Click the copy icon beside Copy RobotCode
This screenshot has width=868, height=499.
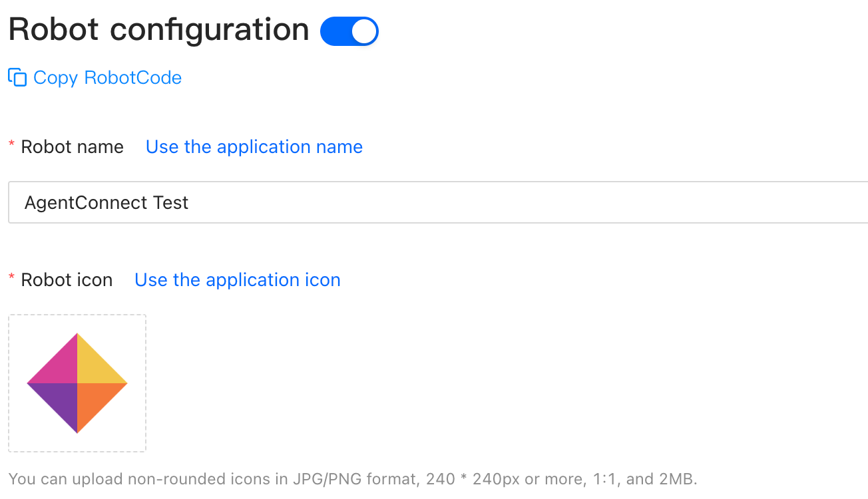tap(17, 77)
